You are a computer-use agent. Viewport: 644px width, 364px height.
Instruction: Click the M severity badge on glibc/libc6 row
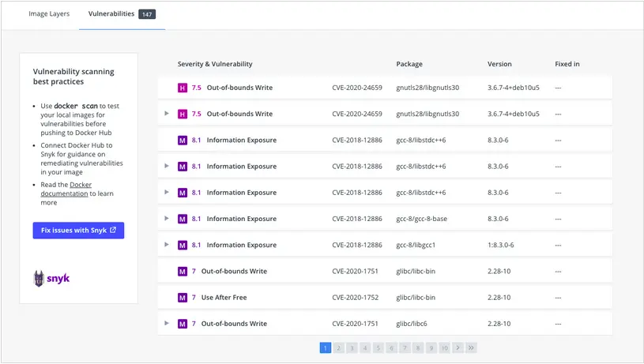point(183,324)
